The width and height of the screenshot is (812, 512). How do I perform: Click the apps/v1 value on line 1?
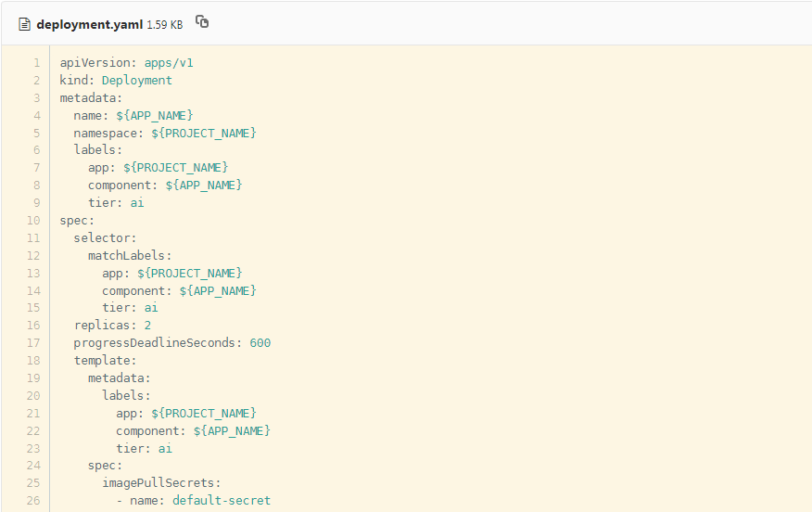coord(169,63)
